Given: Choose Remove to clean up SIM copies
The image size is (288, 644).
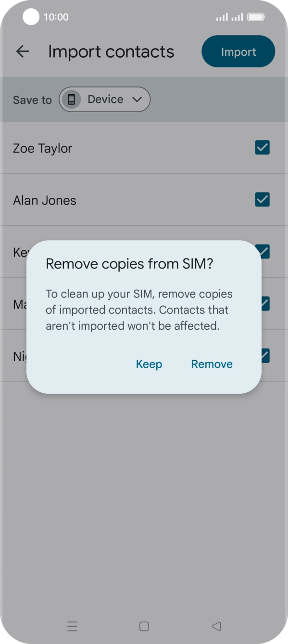Looking at the screenshot, I should point(212,364).
